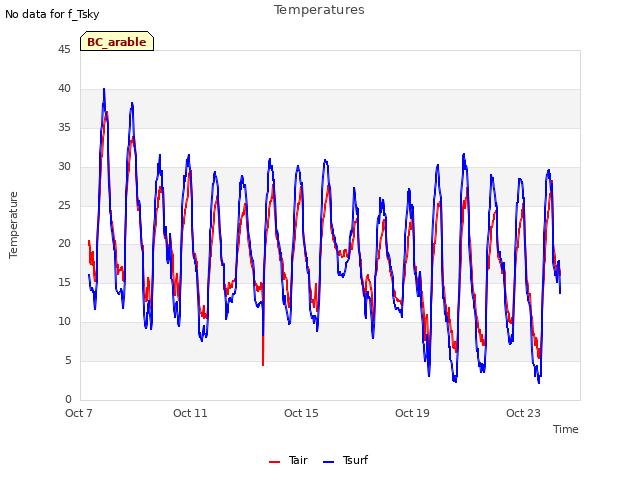This screenshot has height=480, width=640.
Task: Click the highest Tsurf peak near 40
Action: pos(104,90)
